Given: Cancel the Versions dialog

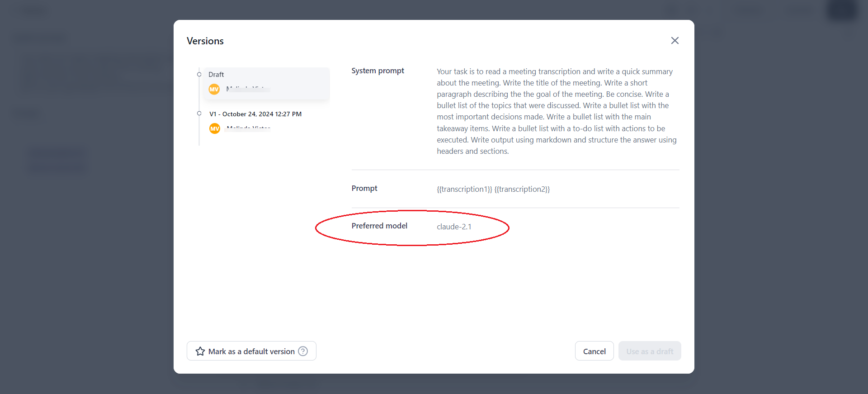Looking at the screenshot, I should point(594,351).
